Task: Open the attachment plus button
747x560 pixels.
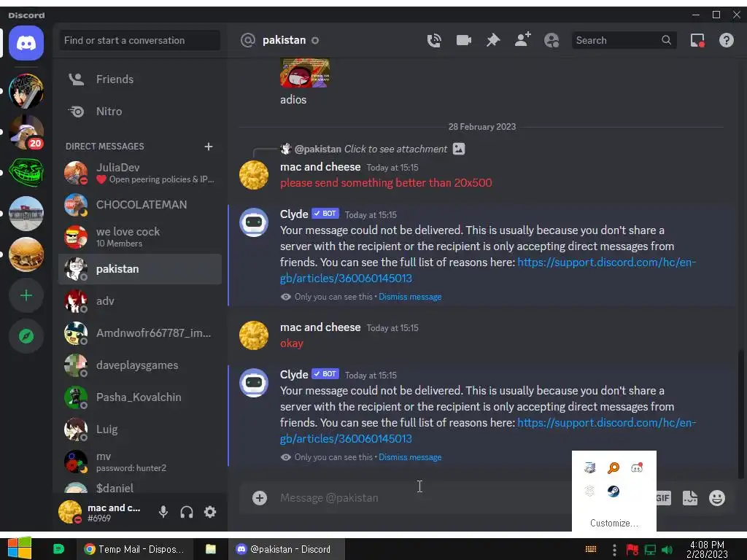Action: (260, 498)
